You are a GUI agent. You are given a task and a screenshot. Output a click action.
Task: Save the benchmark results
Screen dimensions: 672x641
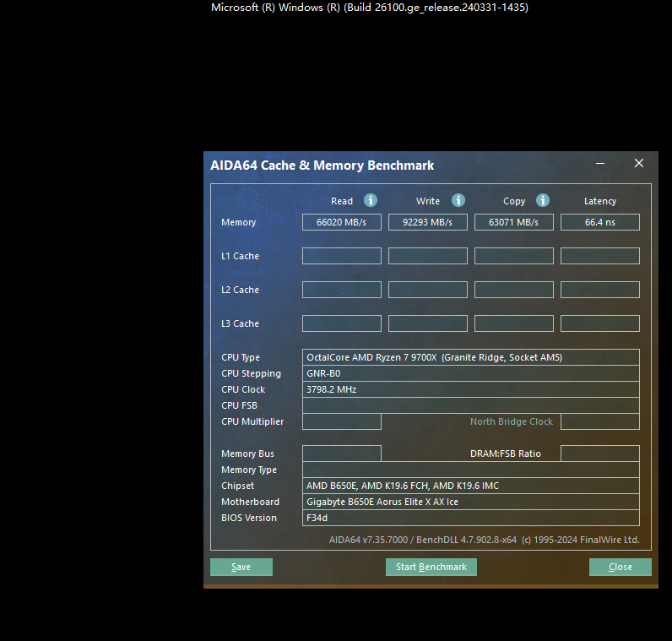241,567
